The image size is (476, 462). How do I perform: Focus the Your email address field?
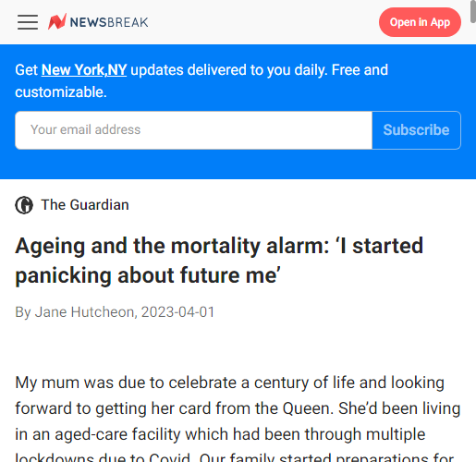[193, 130]
